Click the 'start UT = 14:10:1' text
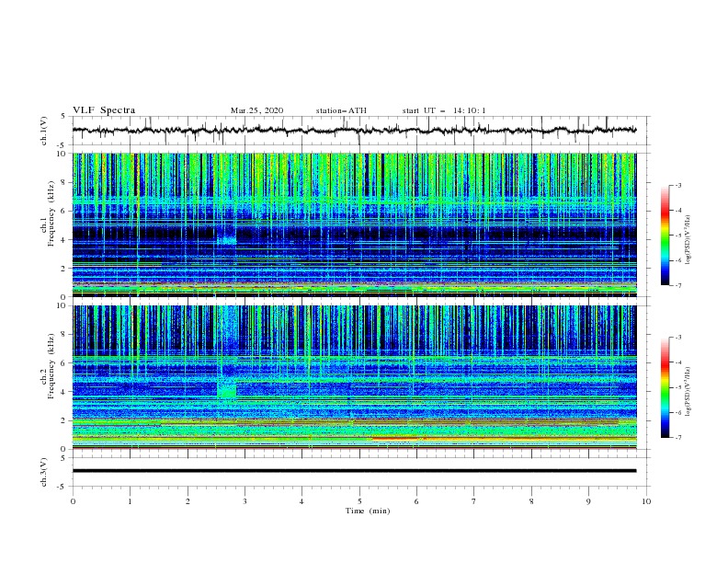Image resolution: width=728 pixels, height=563 pixels. [x=444, y=110]
